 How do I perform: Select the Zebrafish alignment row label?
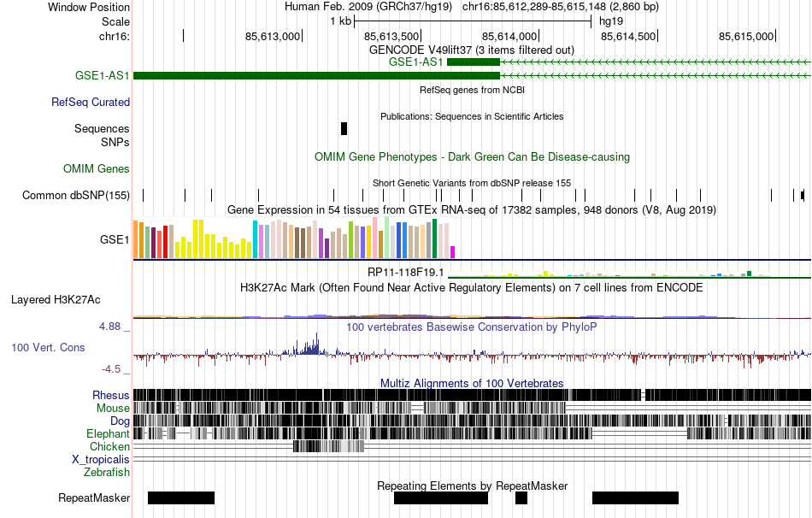point(107,472)
